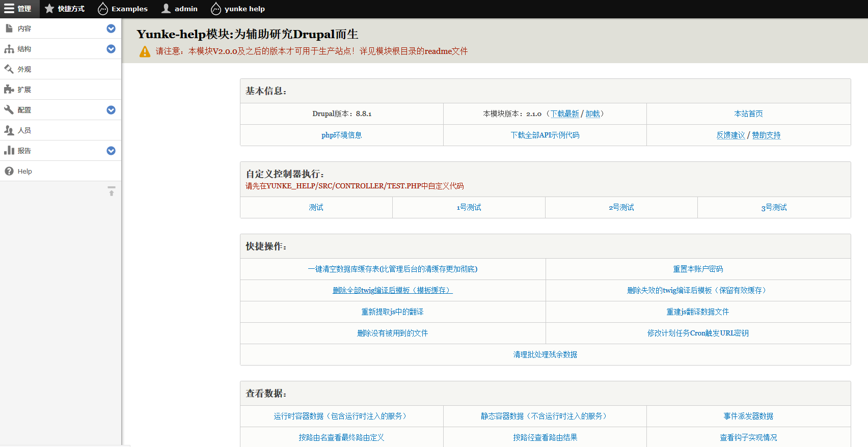Click the wrench icon next to 配置

pyautogui.click(x=9, y=110)
